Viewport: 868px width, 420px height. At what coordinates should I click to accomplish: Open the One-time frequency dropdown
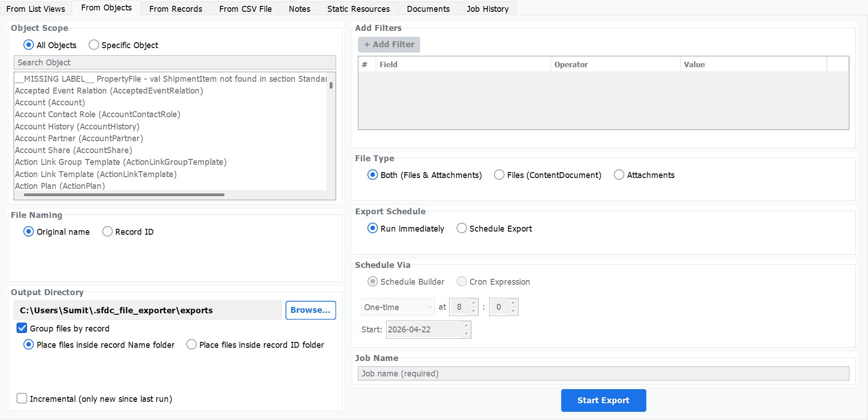pyautogui.click(x=397, y=307)
